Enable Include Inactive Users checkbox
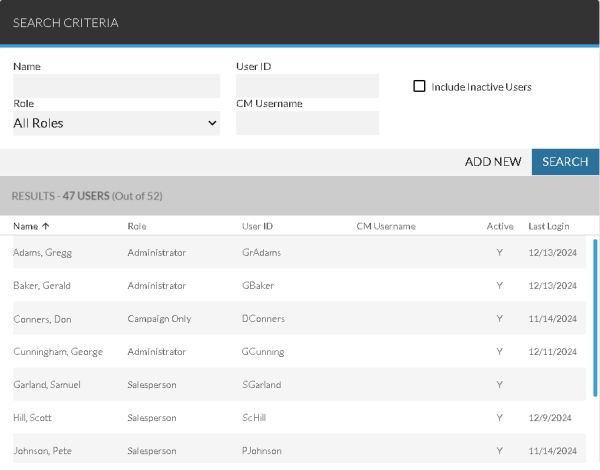The image size is (600, 470). (x=420, y=86)
